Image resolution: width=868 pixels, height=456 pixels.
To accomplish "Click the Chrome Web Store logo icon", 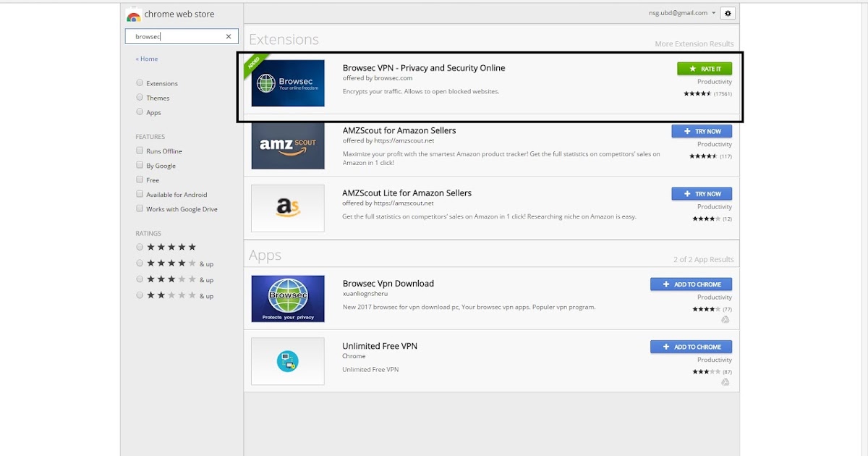I will coord(133,16).
